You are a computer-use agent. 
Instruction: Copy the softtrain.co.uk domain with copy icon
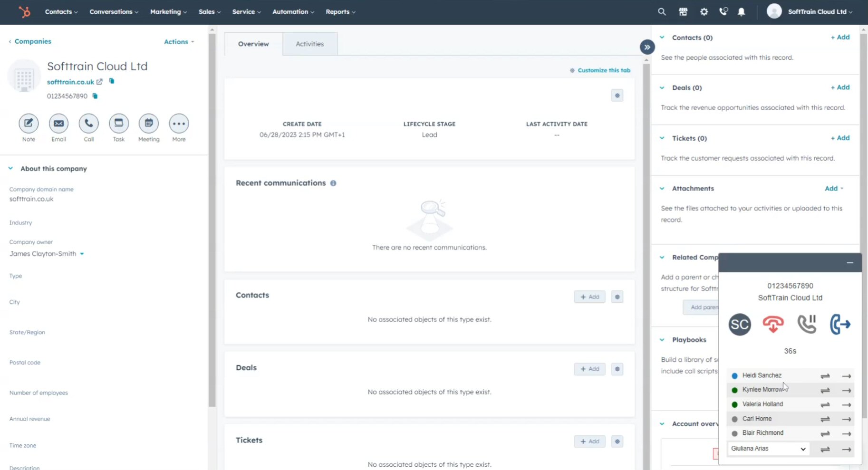112,81
